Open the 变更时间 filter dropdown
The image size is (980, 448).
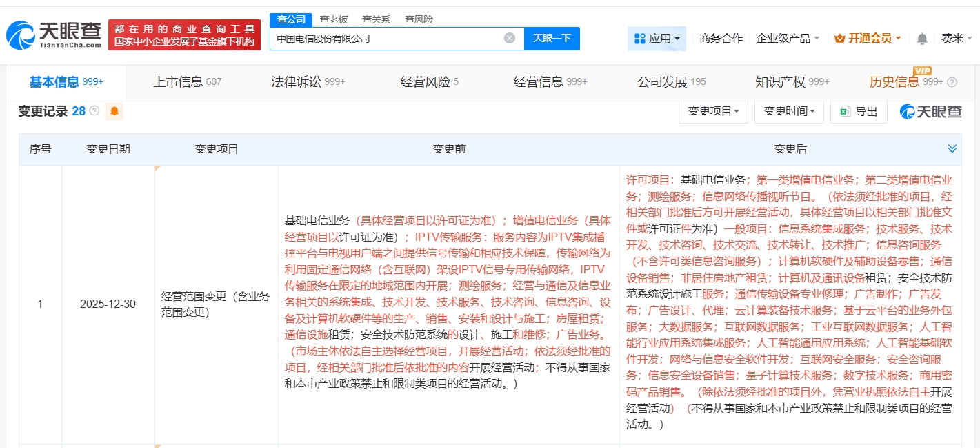789,111
